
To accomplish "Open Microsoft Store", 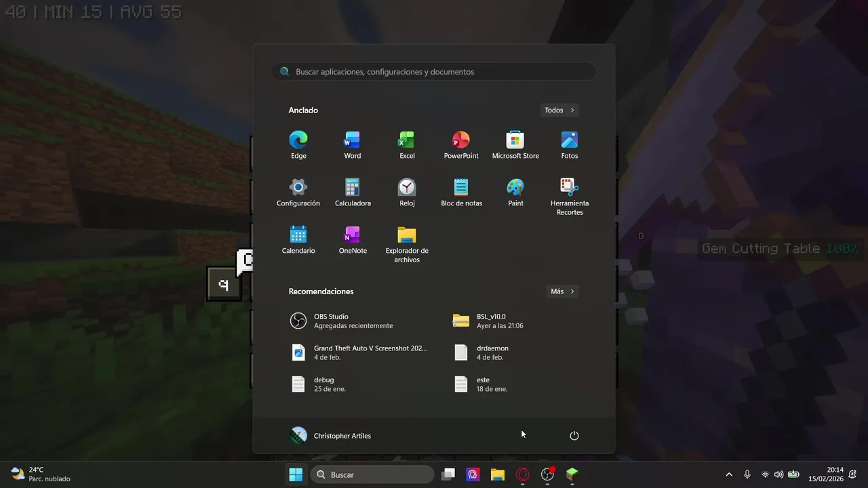I will click(515, 145).
